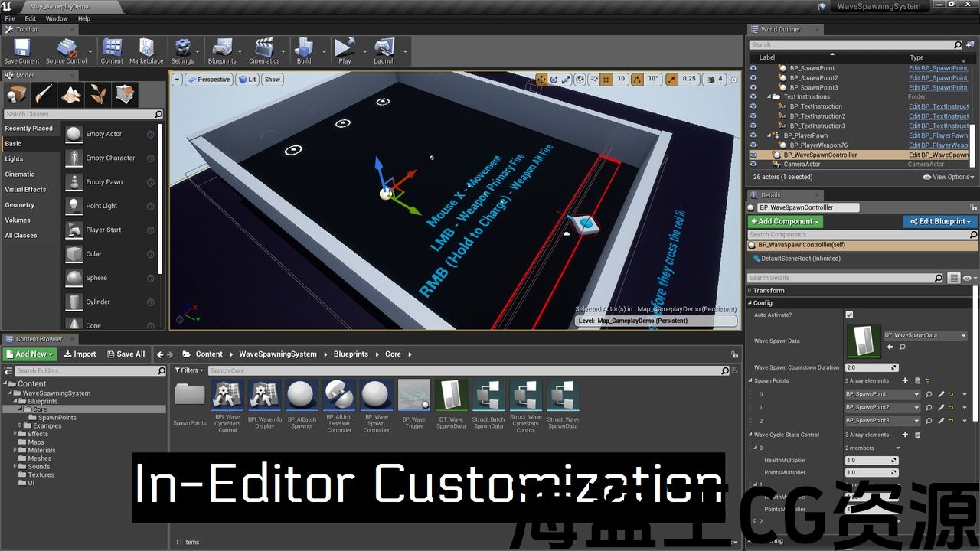Click the Build toolbar icon
The width and height of the screenshot is (980, 551).
click(x=304, y=51)
